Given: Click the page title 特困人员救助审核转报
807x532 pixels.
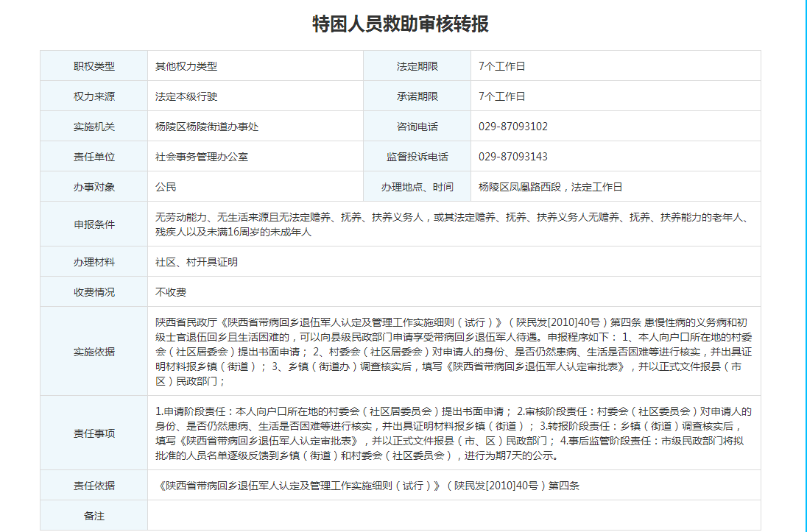Looking at the screenshot, I should tap(401, 24).
